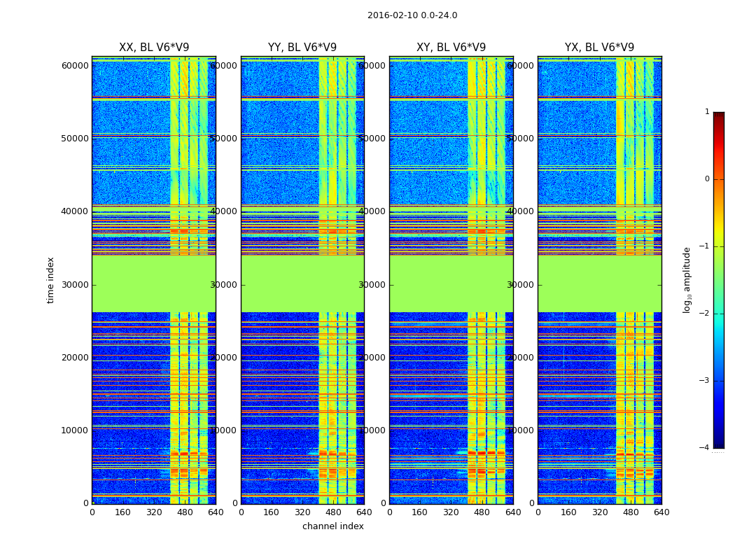The image size is (735, 560).
Task: Select the XY, BL V6*V9 subplot title
Action: pos(451,48)
